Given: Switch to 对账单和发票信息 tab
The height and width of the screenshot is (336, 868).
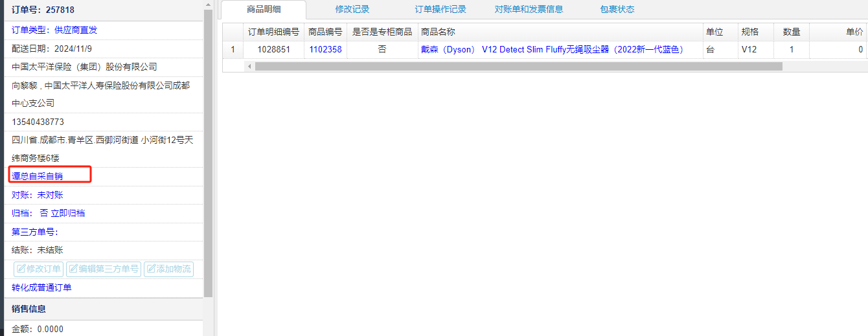Looking at the screenshot, I should pyautogui.click(x=529, y=10).
